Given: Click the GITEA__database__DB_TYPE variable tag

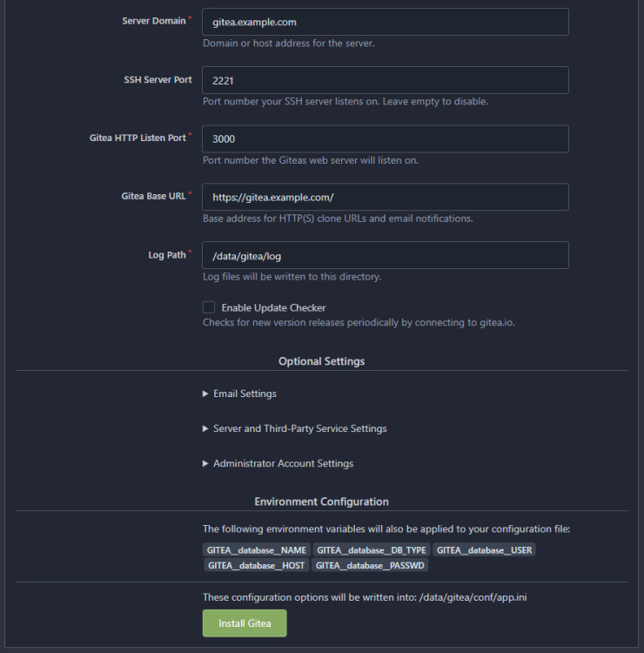Looking at the screenshot, I should (x=371, y=550).
